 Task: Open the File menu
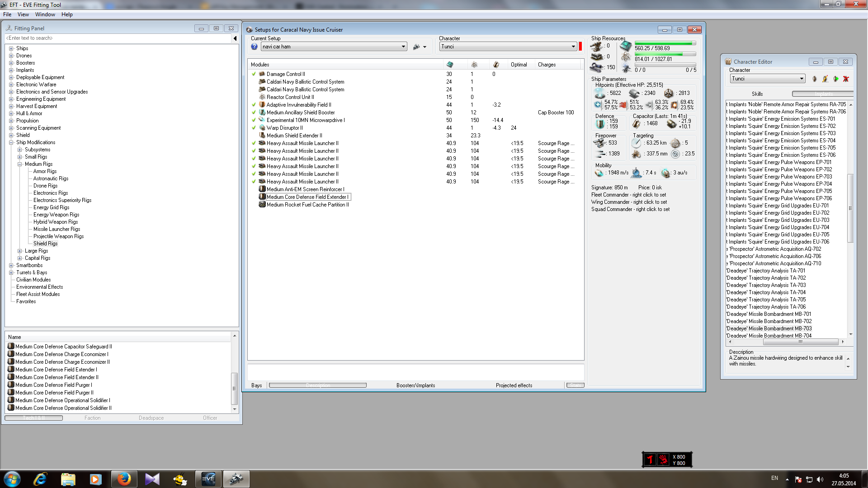click(7, 14)
